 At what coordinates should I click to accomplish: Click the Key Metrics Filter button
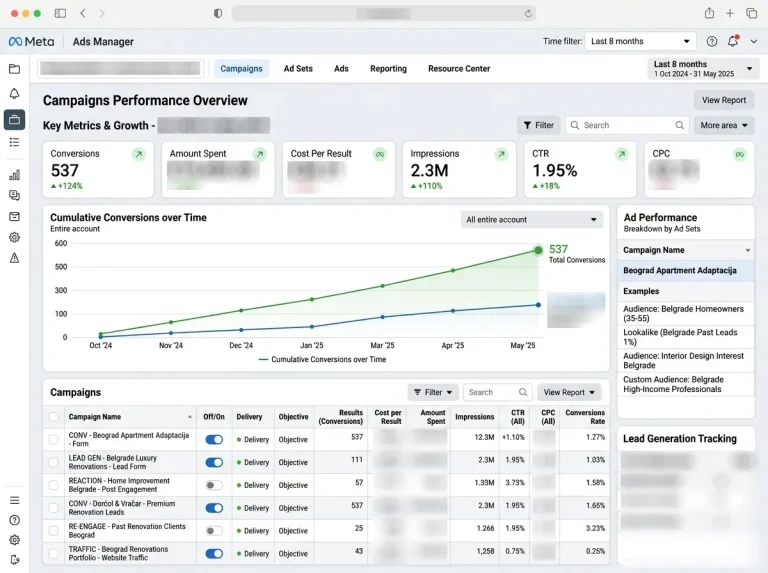click(x=539, y=125)
